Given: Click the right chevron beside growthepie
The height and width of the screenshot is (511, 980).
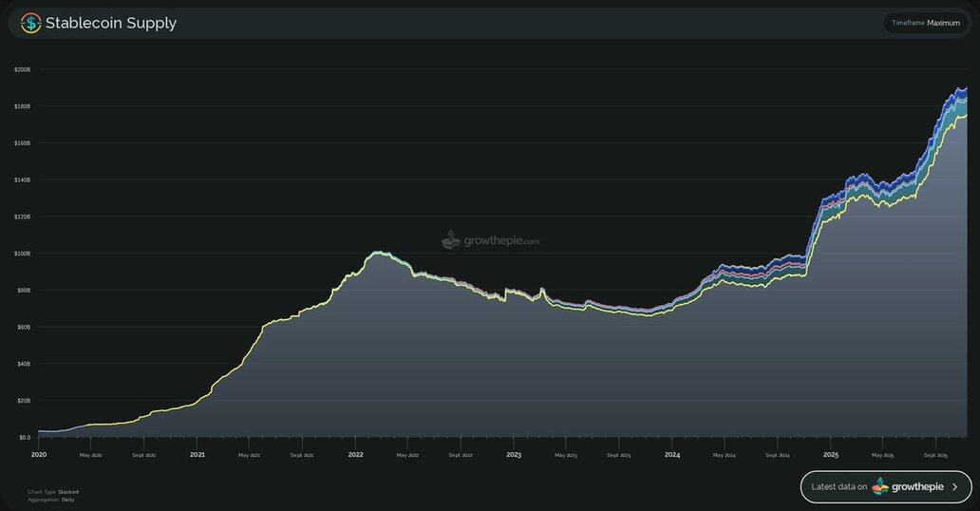Looking at the screenshot, I should pos(955,486).
